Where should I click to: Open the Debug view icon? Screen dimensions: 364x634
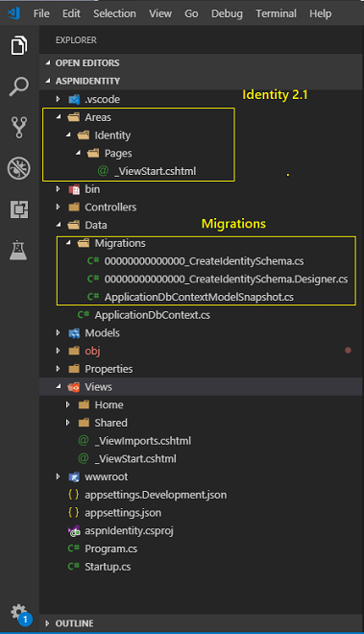click(x=19, y=168)
